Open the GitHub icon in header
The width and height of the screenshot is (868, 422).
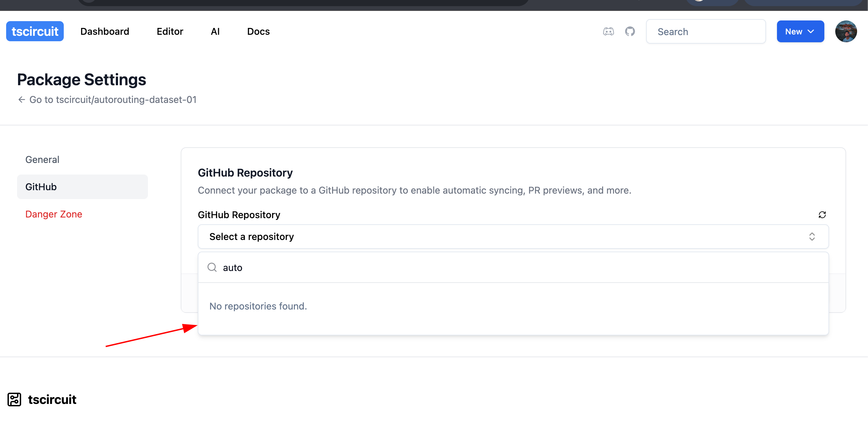(630, 32)
